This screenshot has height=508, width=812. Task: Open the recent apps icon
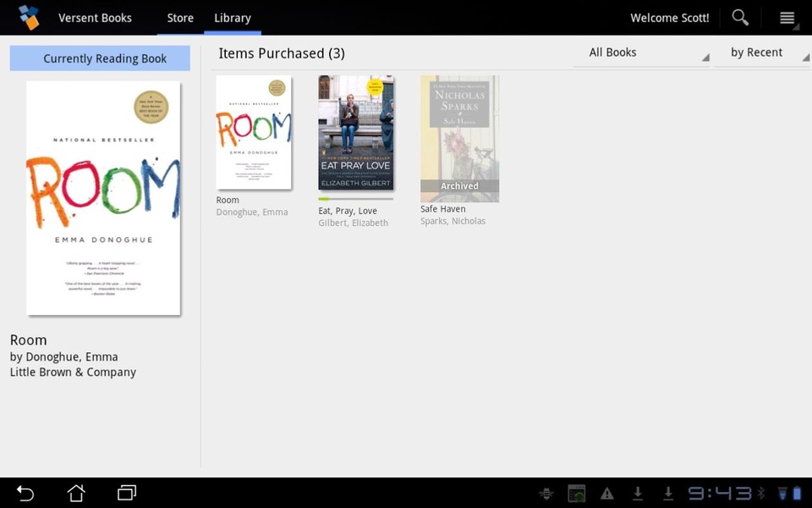[126, 493]
